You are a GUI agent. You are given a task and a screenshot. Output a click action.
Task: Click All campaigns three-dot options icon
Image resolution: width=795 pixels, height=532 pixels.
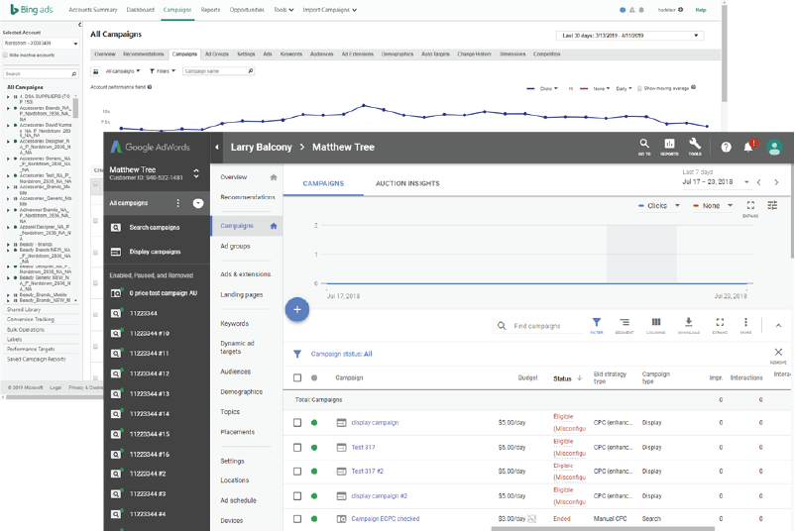pos(178,203)
